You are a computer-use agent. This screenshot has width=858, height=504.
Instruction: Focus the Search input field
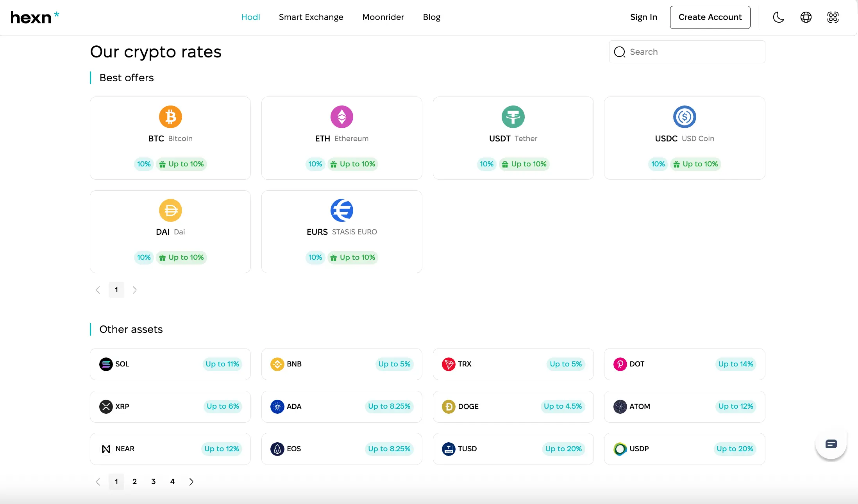687,52
